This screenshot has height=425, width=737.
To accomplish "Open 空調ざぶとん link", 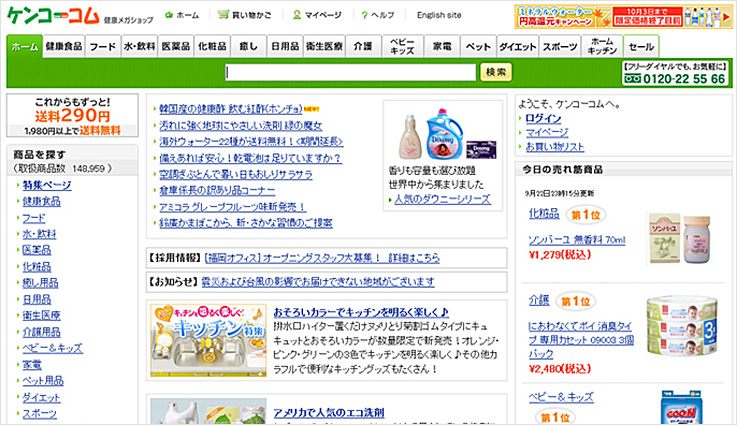I will [x=235, y=174].
